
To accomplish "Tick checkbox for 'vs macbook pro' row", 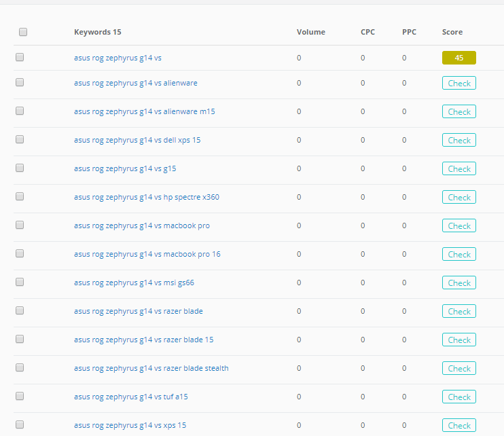I will (20, 225).
